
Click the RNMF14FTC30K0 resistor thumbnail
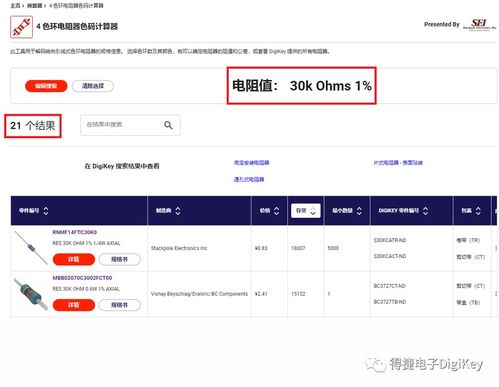click(x=31, y=248)
